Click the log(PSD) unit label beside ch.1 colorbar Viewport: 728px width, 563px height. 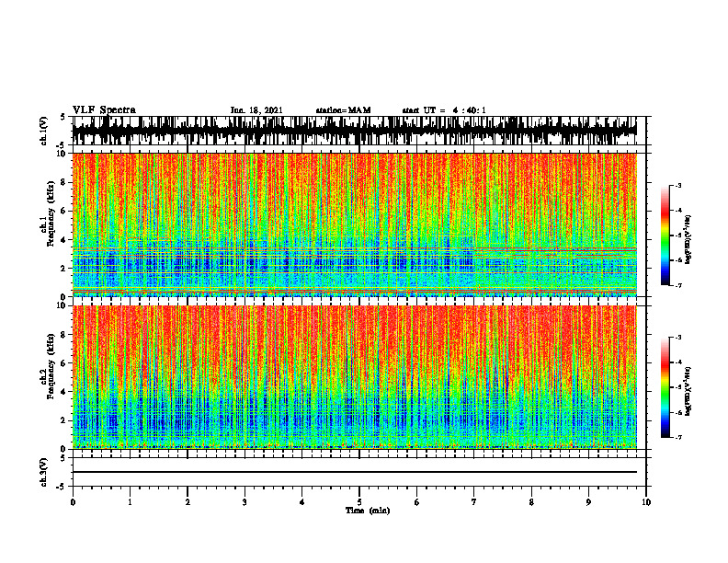(x=688, y=240)
